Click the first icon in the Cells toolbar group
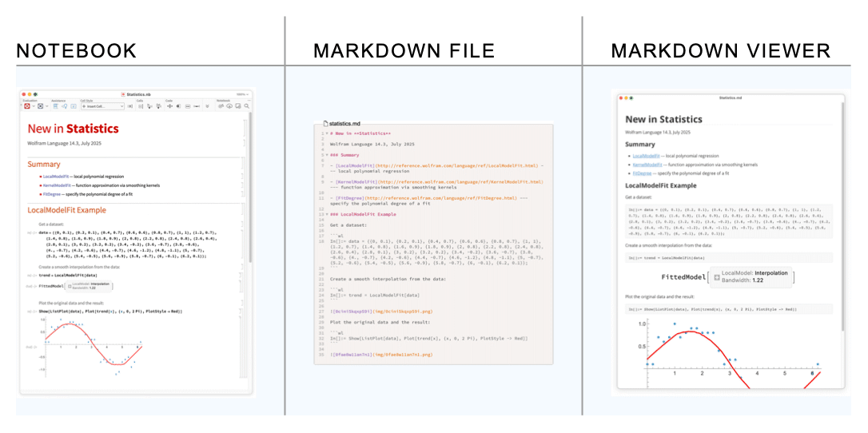 (x=141, y=106)
